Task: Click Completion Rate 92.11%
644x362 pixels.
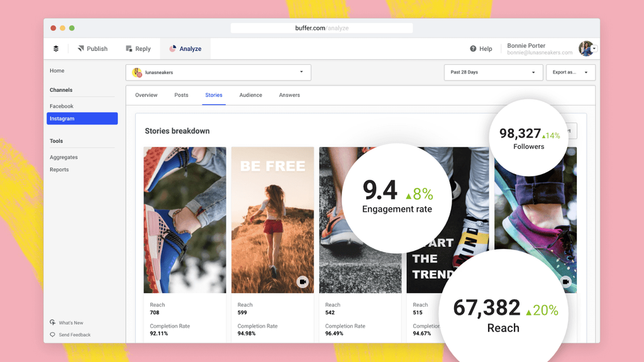Action: click(159, 333)
